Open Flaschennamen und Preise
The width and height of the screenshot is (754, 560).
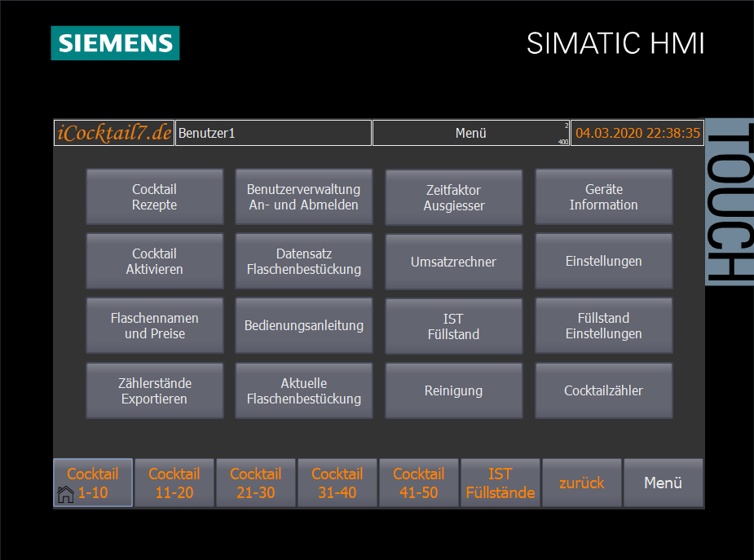click(x=154, y=325)
